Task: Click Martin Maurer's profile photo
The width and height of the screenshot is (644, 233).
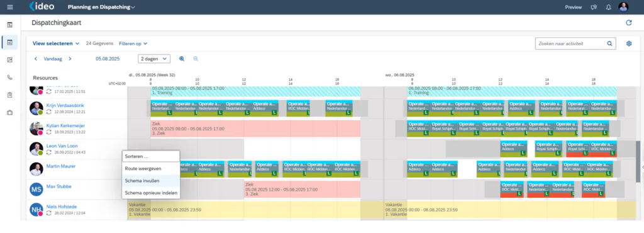Action: click(x=36, y=169)
